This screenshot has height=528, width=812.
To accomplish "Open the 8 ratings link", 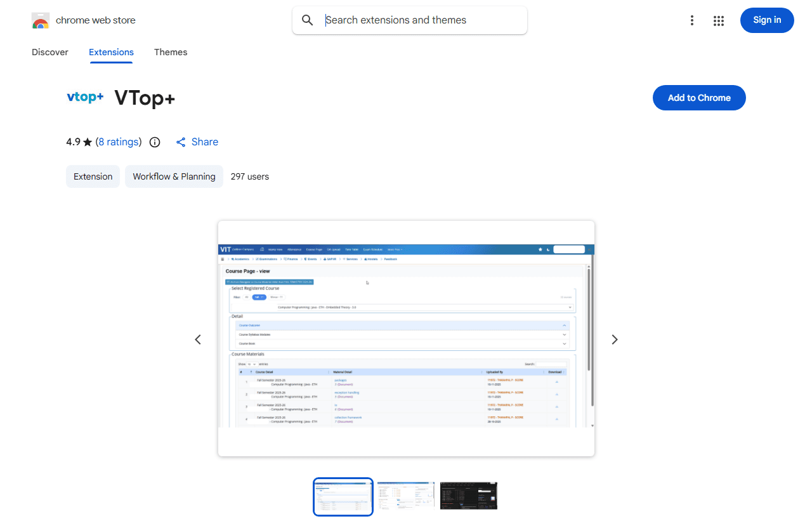I will coord(119,142).
